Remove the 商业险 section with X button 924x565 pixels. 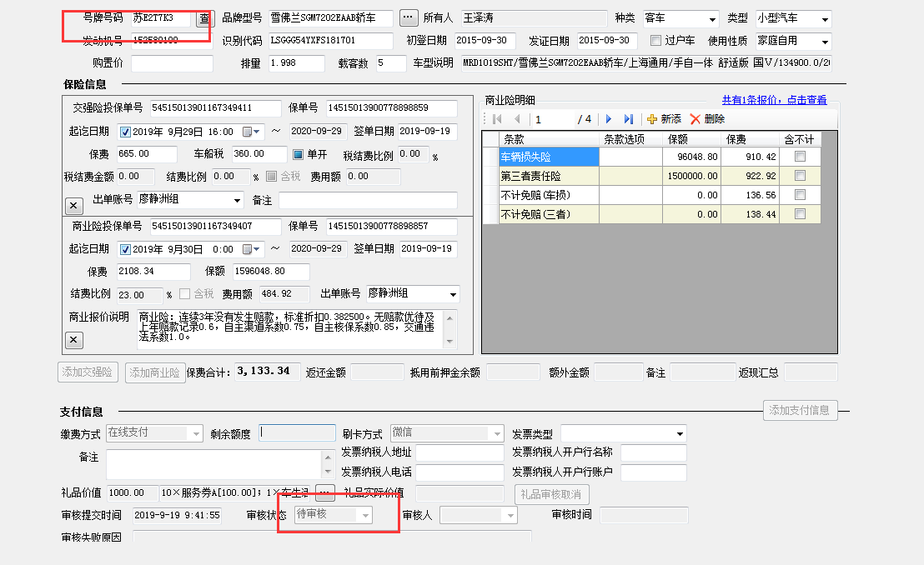pyautogui.click(x=73, y=340)
